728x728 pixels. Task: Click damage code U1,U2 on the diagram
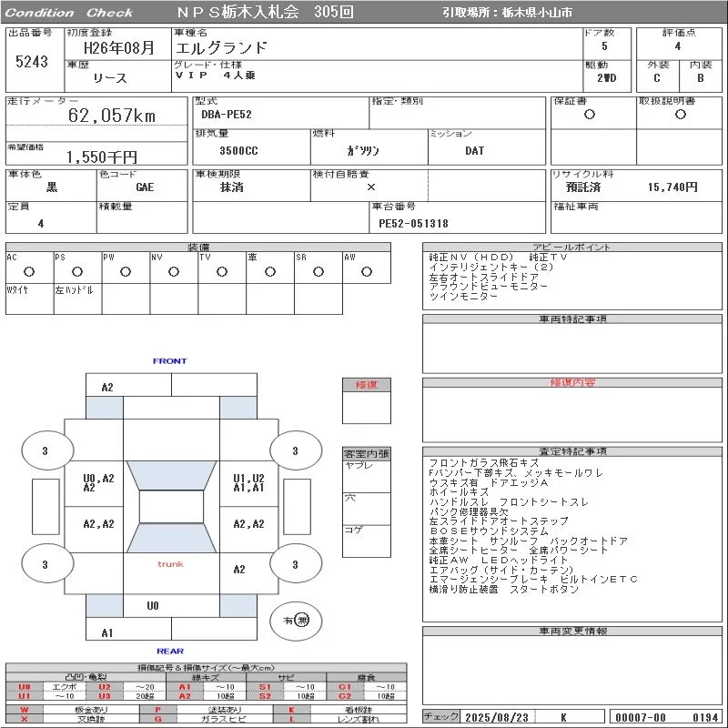(248, 479)
